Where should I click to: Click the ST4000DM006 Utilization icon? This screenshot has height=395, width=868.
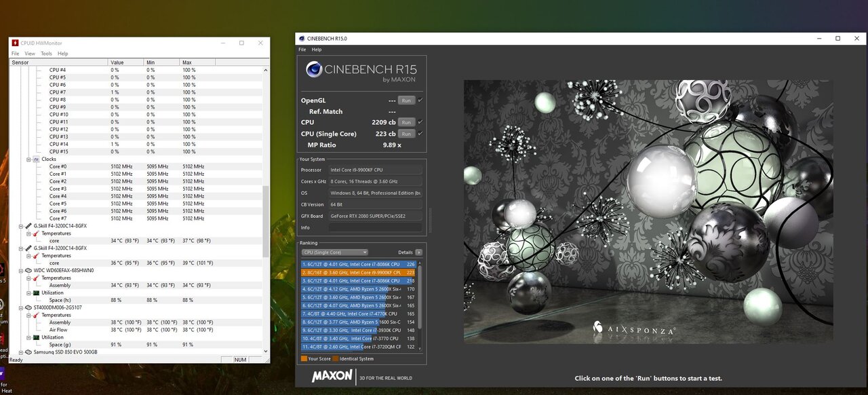point(36,337)
